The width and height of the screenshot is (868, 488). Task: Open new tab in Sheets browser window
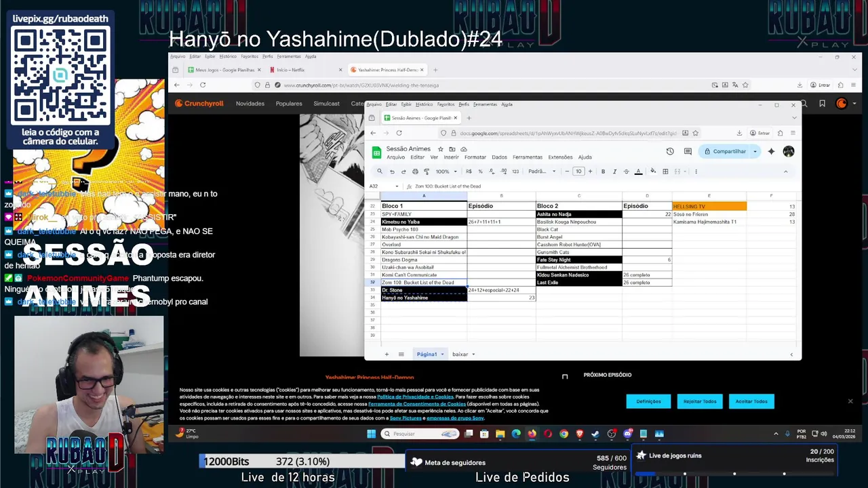click(x=469, y=118)
